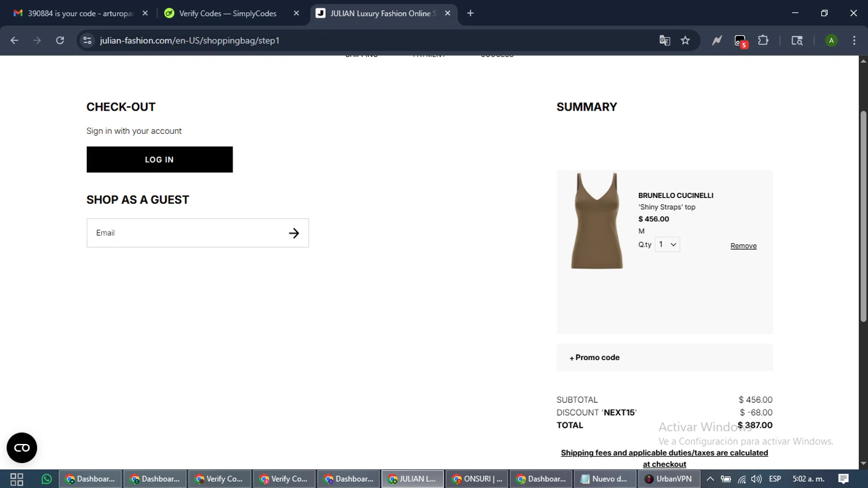The image size is (868, 488).
Task: Open Windows task view icon
Action: click(x=17, y=479)
